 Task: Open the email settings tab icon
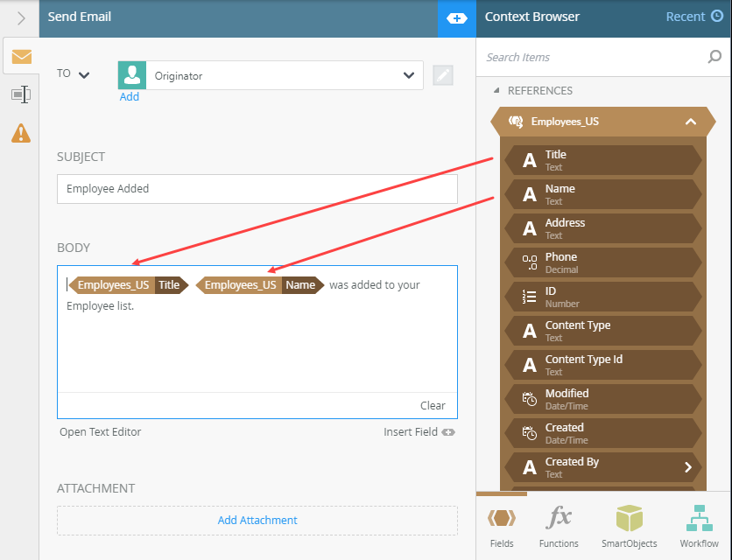tap(22, 57)
